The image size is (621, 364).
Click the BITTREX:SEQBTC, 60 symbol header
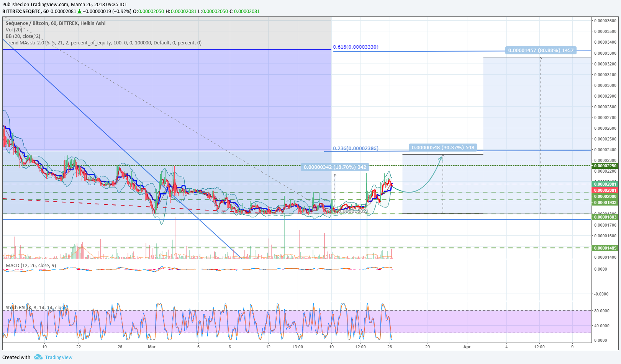point(25,11)
